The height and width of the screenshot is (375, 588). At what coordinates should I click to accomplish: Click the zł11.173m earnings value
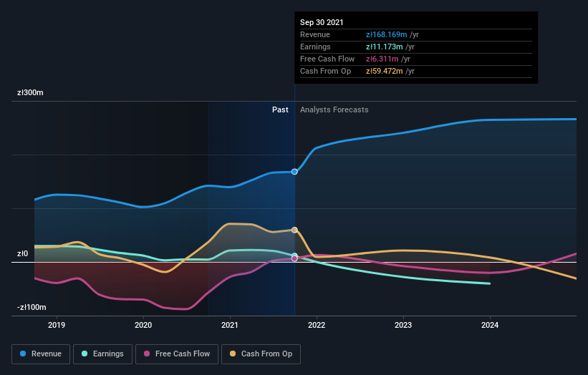point(385,47)
